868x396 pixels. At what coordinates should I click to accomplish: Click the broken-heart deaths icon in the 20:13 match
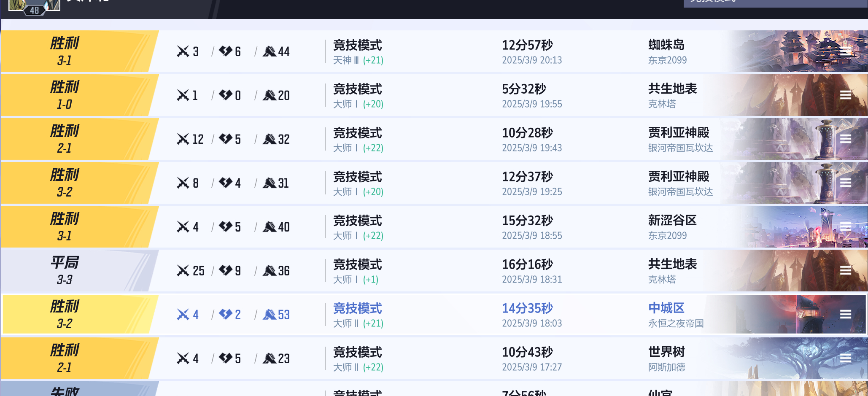pyautogui.click(x=226, y=51)
